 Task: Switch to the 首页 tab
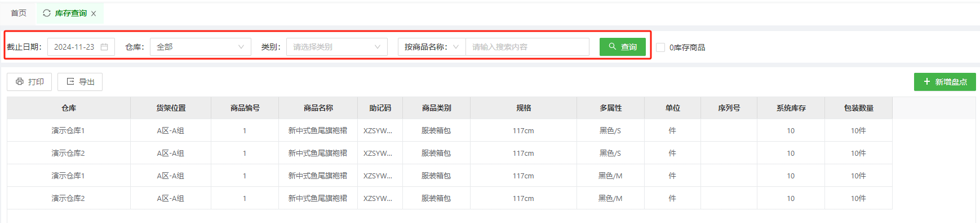coord(19,13)
